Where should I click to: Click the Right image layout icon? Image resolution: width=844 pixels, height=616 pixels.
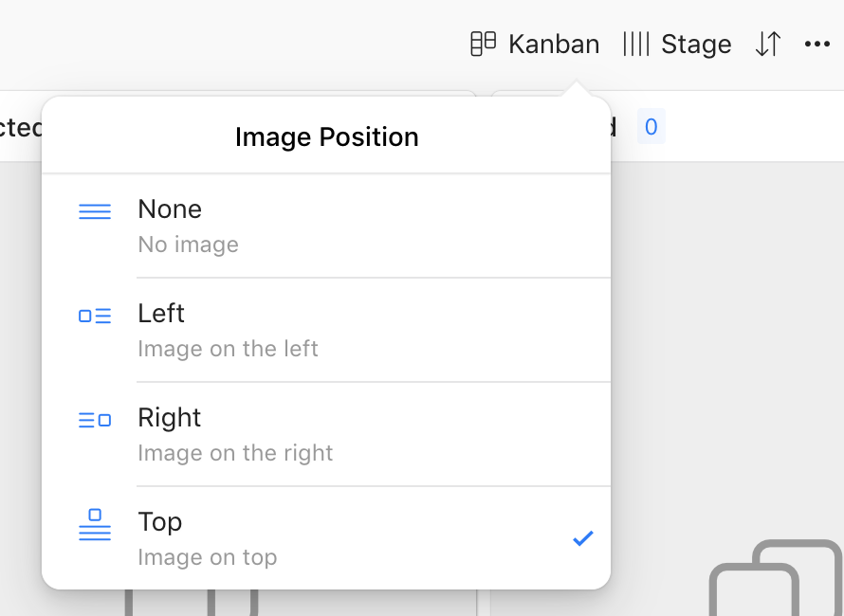click(95, 420)
